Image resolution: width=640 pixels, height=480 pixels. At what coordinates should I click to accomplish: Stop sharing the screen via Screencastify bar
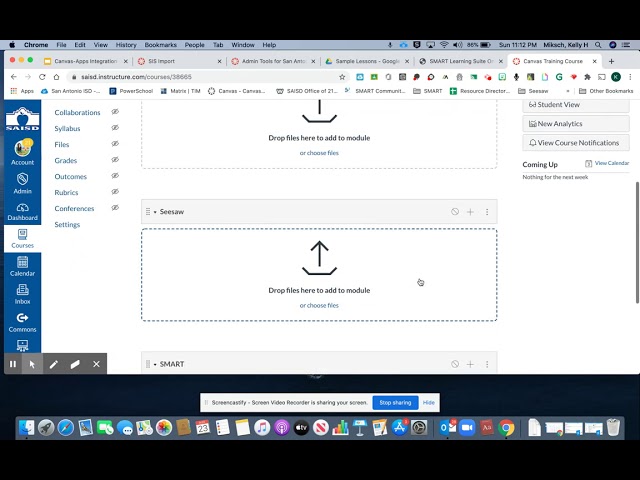(395, 402)
